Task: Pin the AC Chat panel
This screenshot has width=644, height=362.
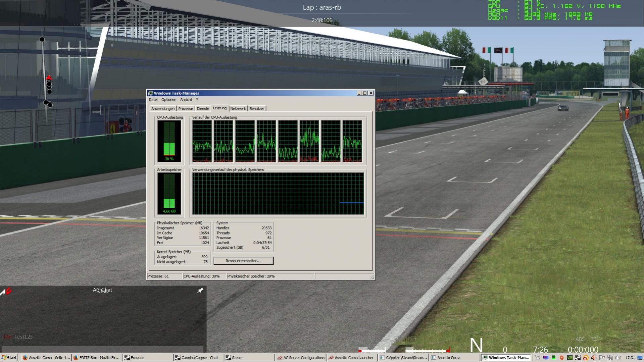Action: click(200, 290)
